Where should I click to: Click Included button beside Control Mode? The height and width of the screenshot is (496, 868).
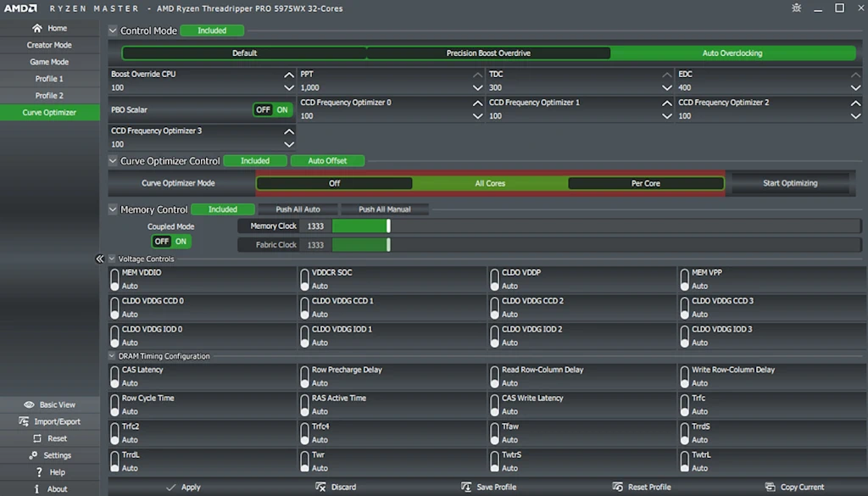pos(212,31)
